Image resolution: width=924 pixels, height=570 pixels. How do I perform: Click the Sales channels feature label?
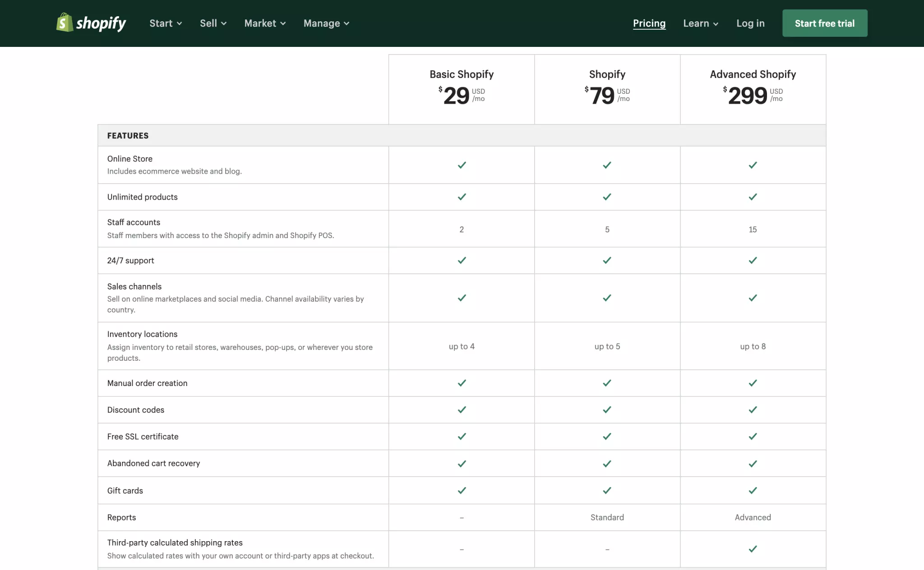coord(134,286)
